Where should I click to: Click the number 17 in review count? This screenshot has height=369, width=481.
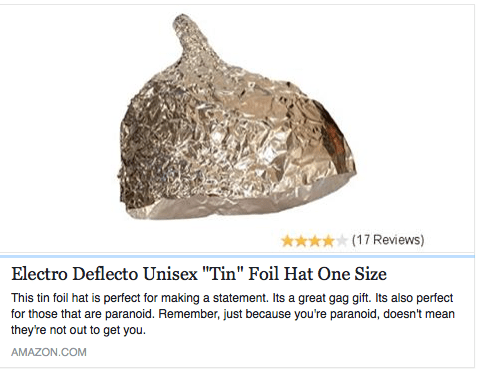click(362, 240)
